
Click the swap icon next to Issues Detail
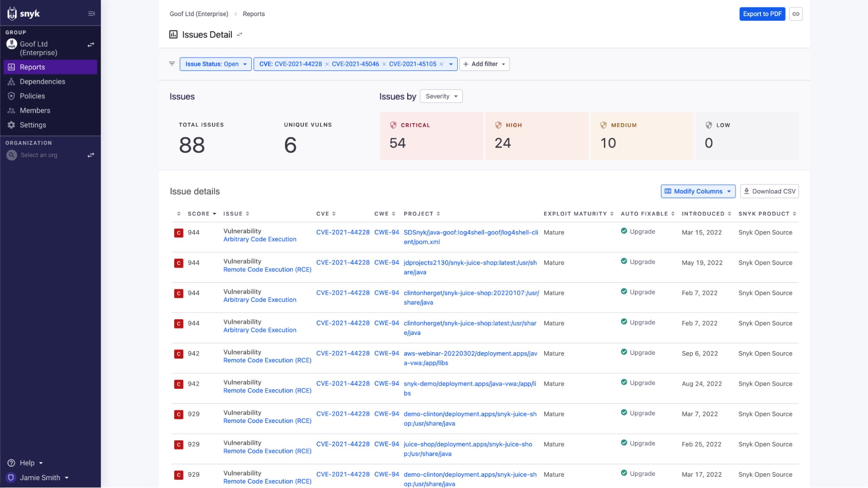pyautogui.click(x=240, y=35)
